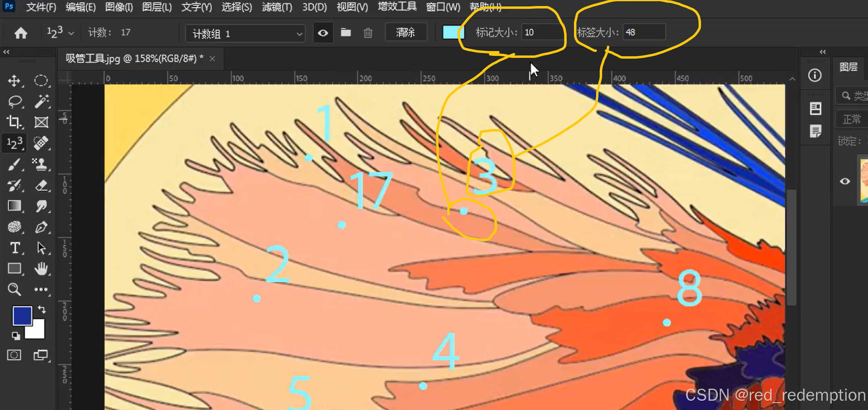Image resolution: width=868 pixels, height=410 pixels.
Task: Select the History Brush tool
Action: click(14, 185)
